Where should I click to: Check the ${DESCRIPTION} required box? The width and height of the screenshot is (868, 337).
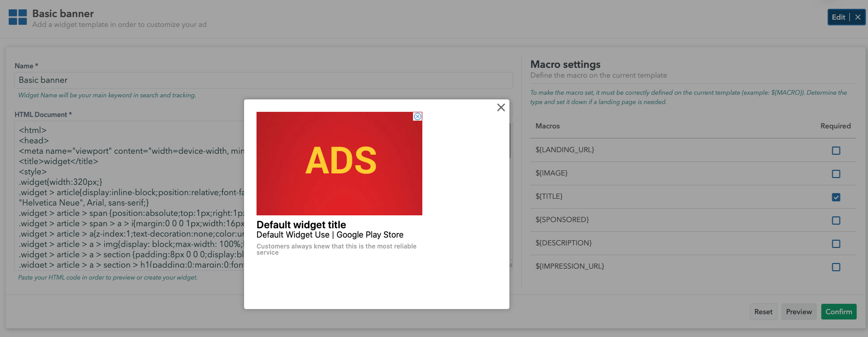(x=835, y=244)
